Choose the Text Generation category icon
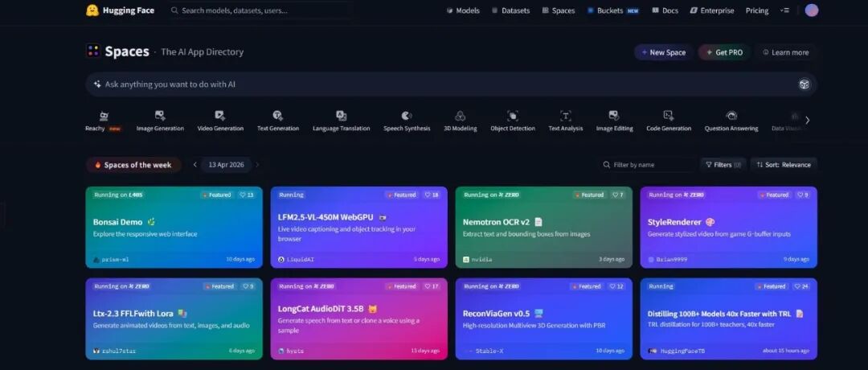This screenshot has height=370, width=868. pyautogui.click(x=278, y=115)
